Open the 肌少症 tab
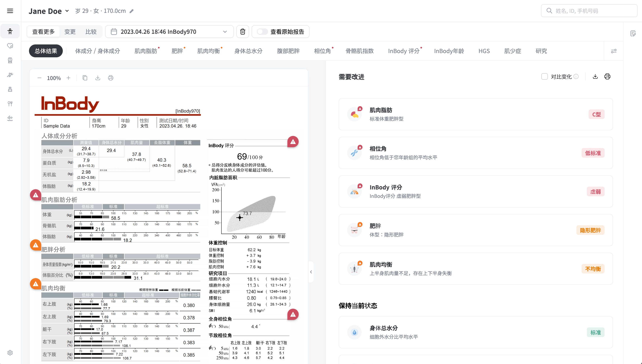 click(513, 51)
